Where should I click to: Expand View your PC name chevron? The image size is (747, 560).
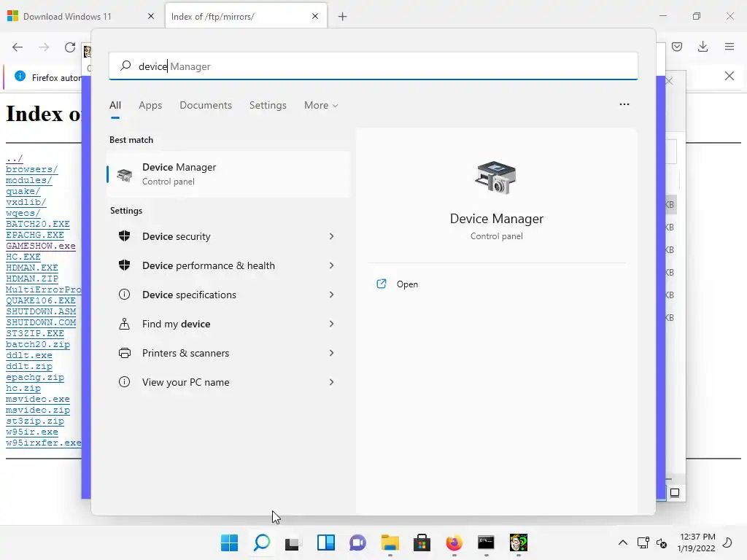pyautogui.click(x=332, y=382)
